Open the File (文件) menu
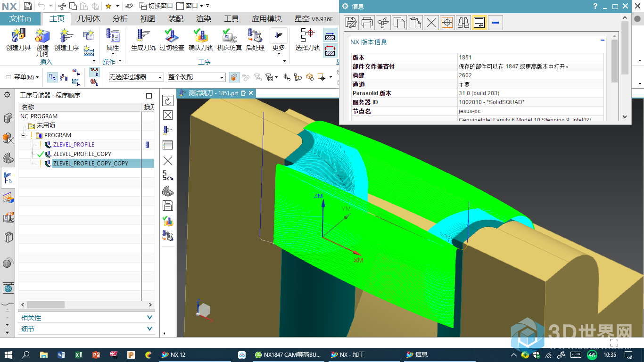The width and height of the screenshot is (644, 362). 20,19
